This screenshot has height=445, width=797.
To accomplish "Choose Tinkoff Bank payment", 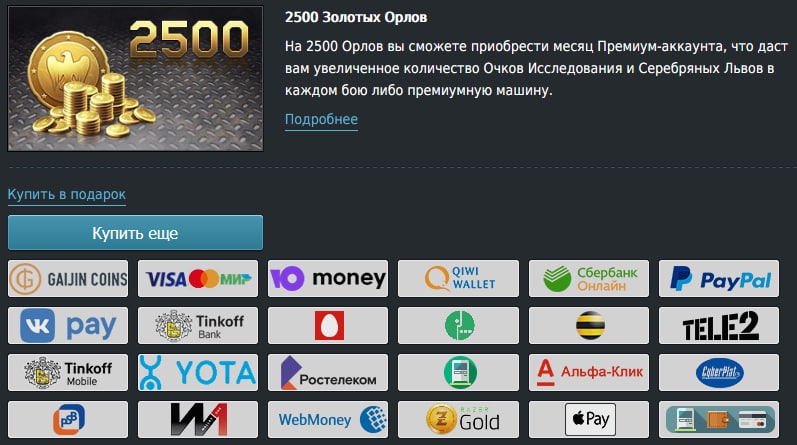I will (x=198, y=325).
